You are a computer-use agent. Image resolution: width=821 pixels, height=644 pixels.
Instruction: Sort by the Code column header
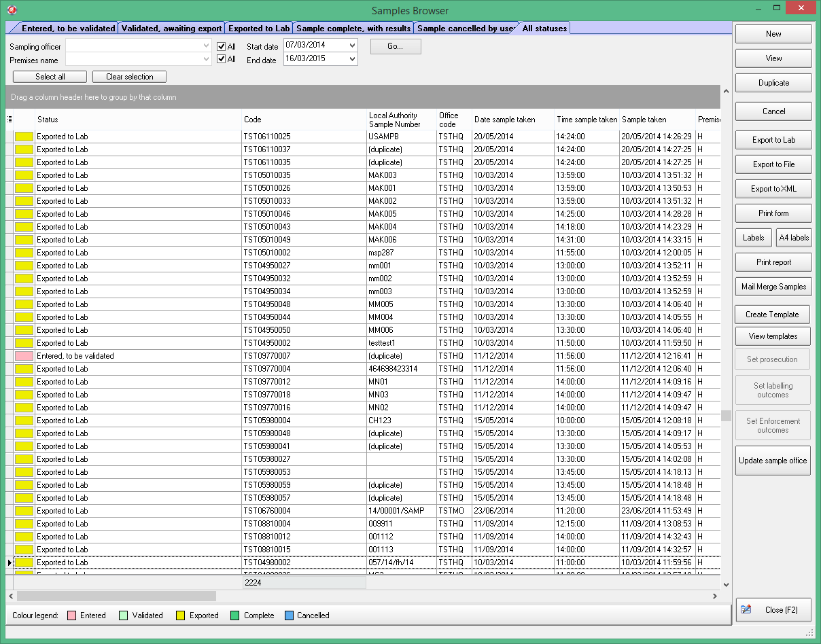coord(304,120)
